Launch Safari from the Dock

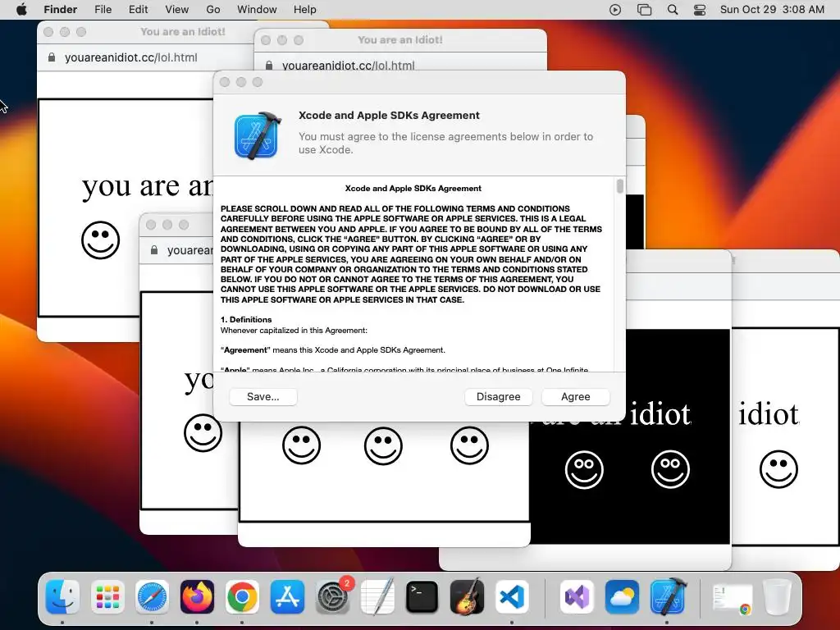pos(152,597)
